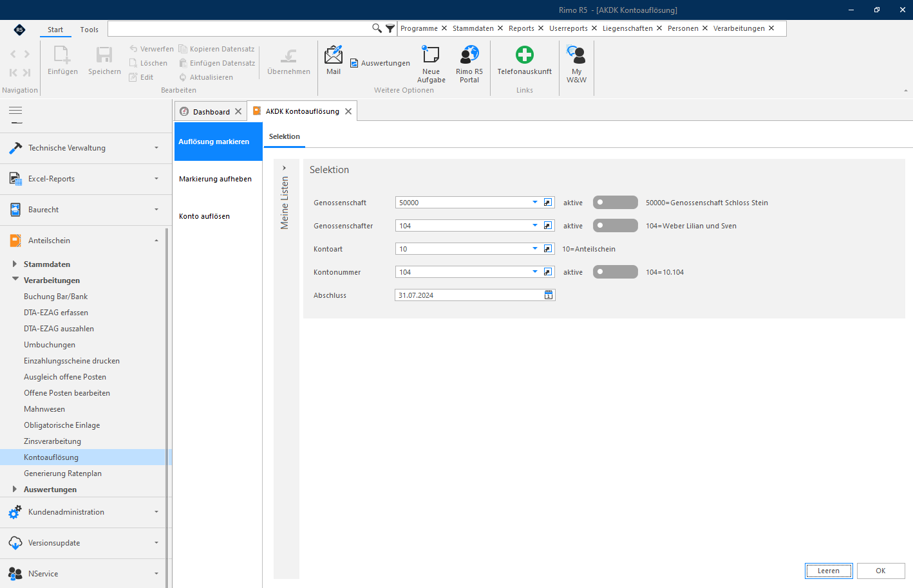Click the Leeren button
This screenshot has height=588, width=913.
829,571
